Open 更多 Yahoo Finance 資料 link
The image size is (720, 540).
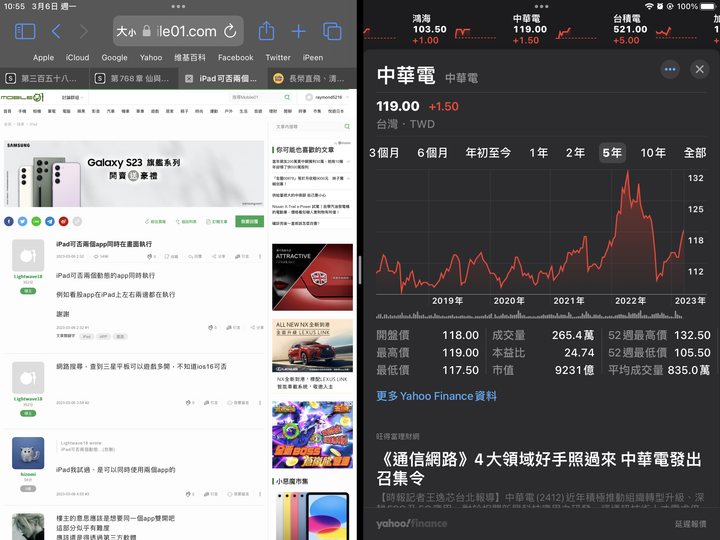436,396
